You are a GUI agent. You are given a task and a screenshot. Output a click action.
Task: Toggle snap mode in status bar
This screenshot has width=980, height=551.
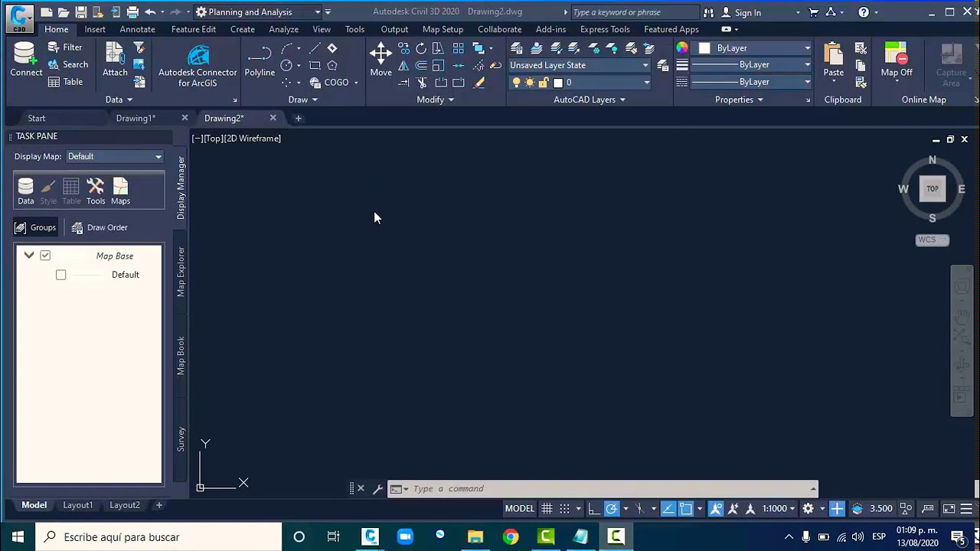click(564, 508)
